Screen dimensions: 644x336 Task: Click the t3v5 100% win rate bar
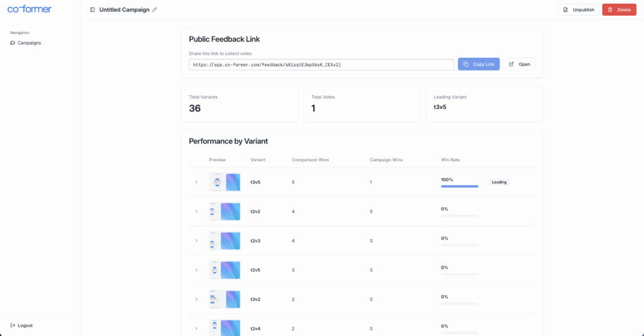(460, 186)
